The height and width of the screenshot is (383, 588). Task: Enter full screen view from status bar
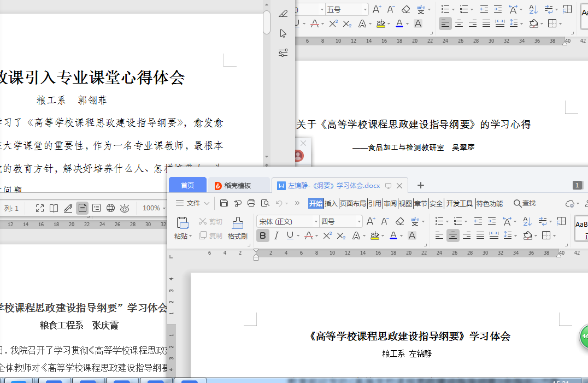[x=40, y=208]
